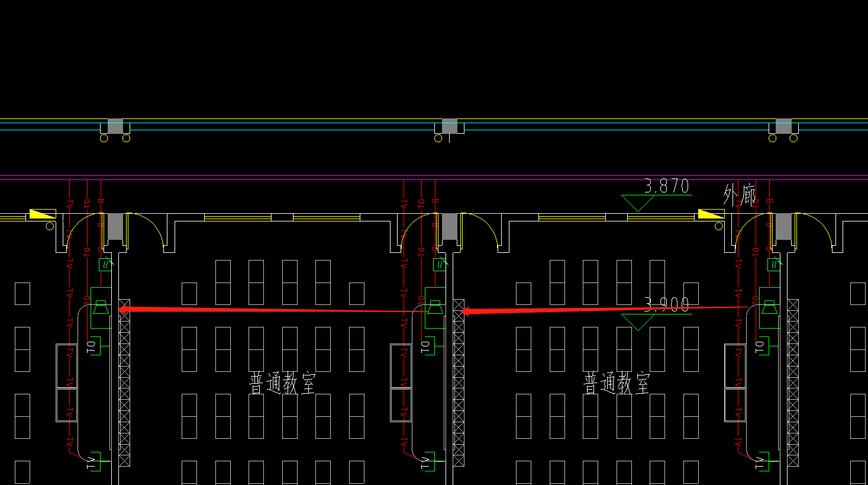
Task: Select the yellow wedge symbol beside 外廊
Action: (711, 214)
